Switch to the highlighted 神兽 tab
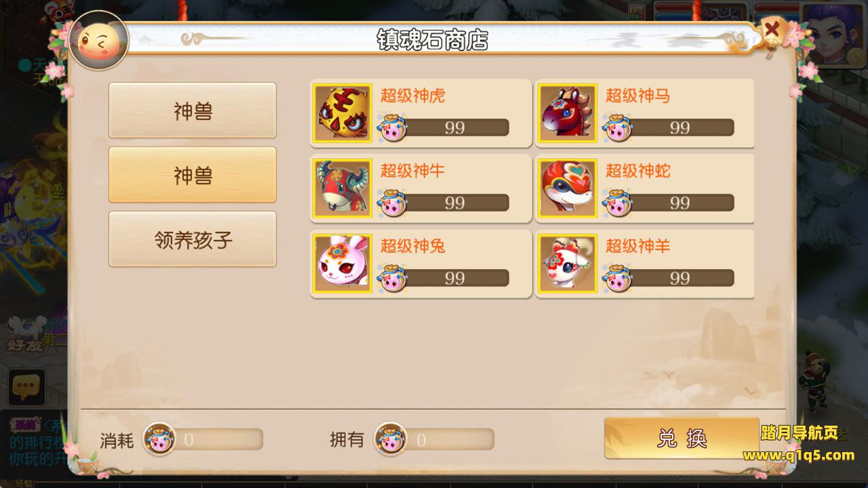The height and width of the screenshot is (488, 868). [193, 175]
